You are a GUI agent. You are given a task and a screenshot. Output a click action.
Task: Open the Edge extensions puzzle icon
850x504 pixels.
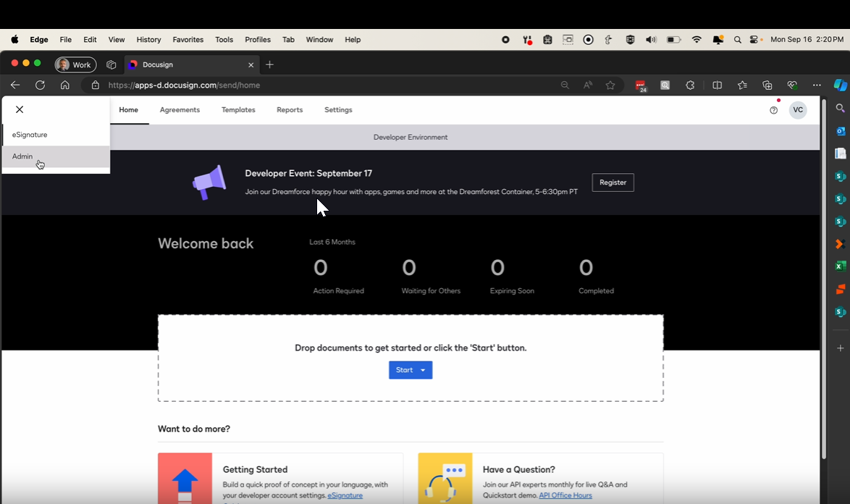point(690,85)
